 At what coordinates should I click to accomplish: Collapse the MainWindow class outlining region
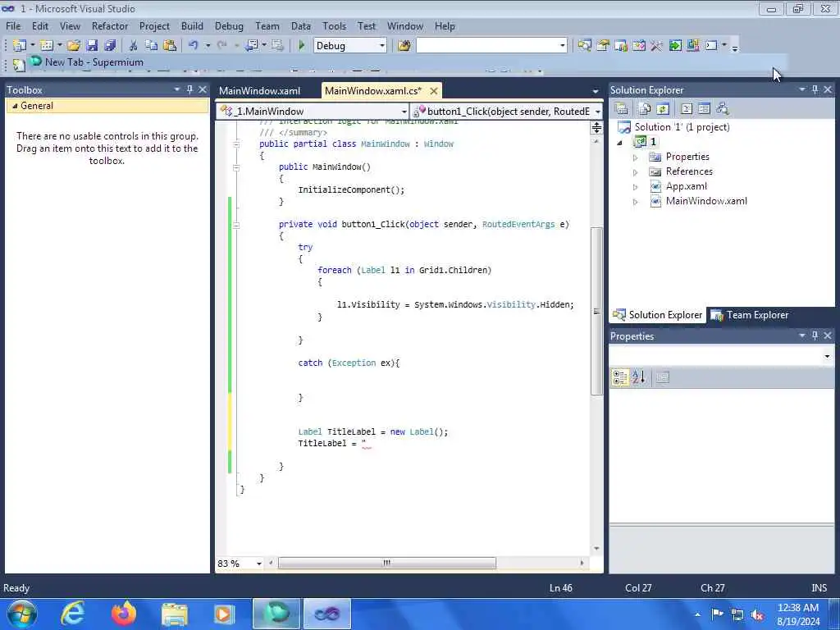point(236,144)
